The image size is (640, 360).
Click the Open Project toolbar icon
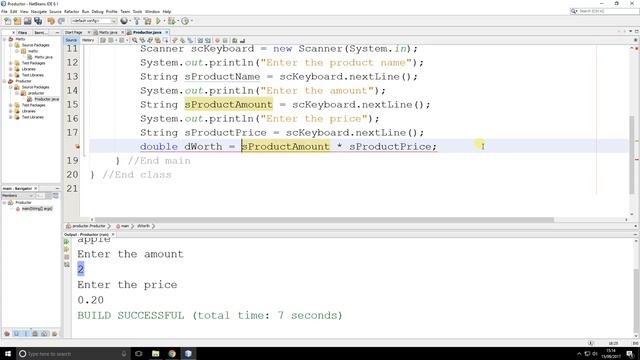pos(27,21)
